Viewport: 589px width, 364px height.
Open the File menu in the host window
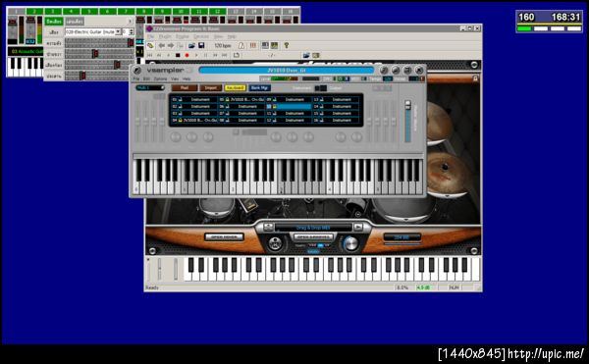(x=150, y=36)
